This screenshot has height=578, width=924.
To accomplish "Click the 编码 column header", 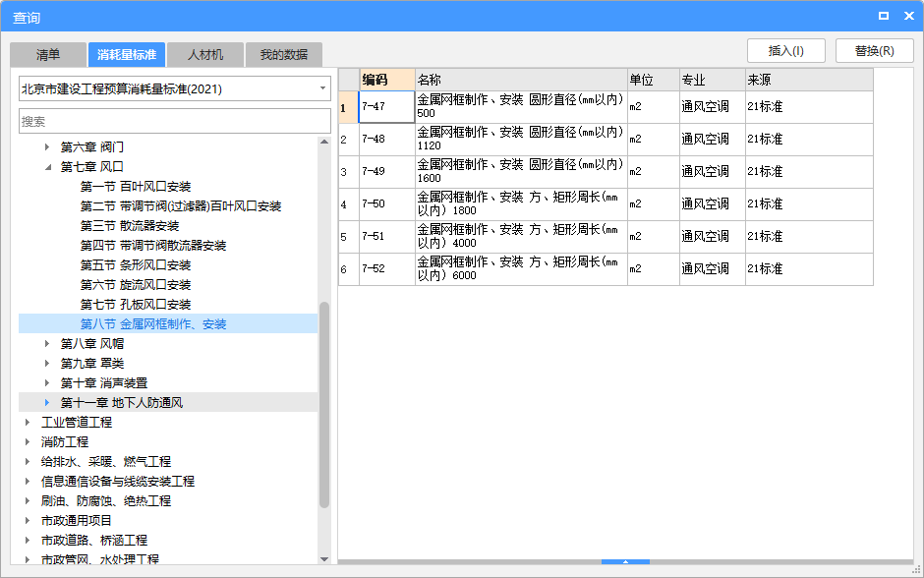I will 387,80.
